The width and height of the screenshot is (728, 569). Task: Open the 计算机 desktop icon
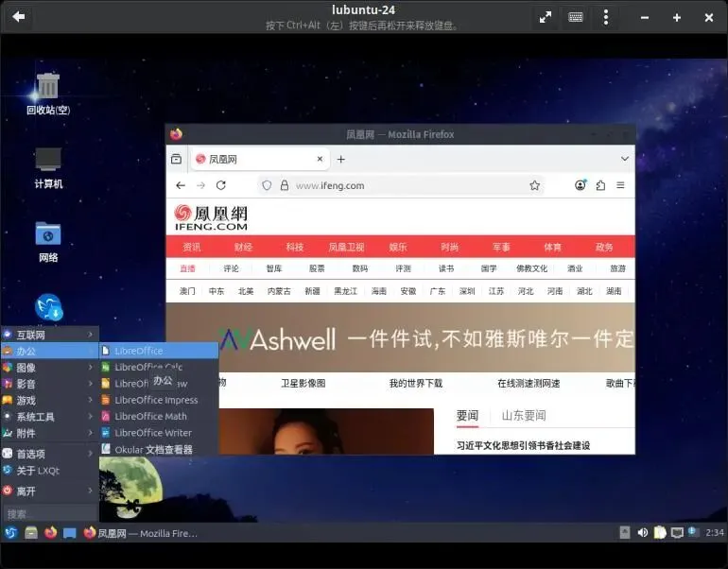tap(48, 168)
